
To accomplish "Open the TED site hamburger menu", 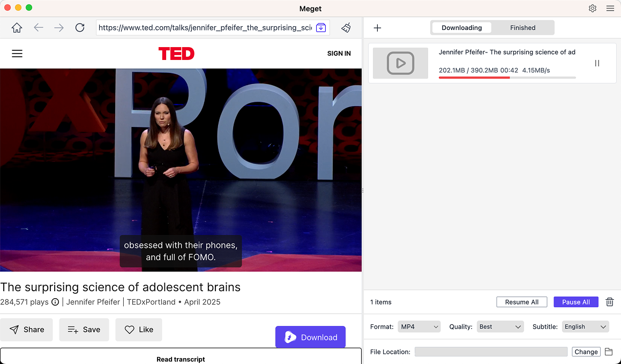I will [17, 54].
